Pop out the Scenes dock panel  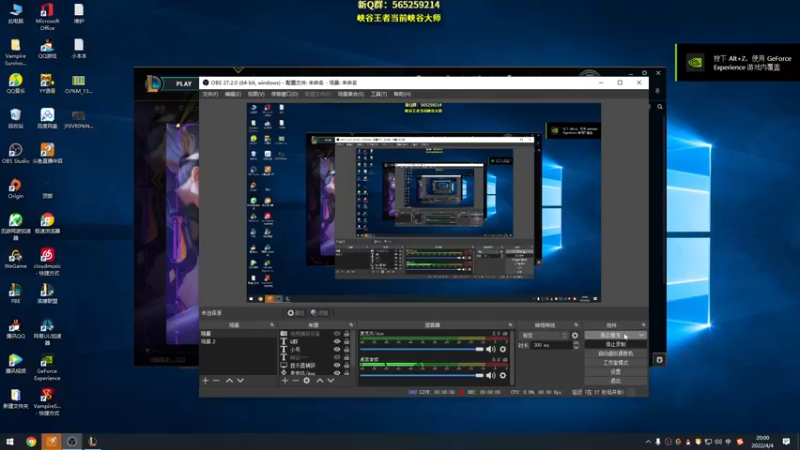tap(271, 325)
